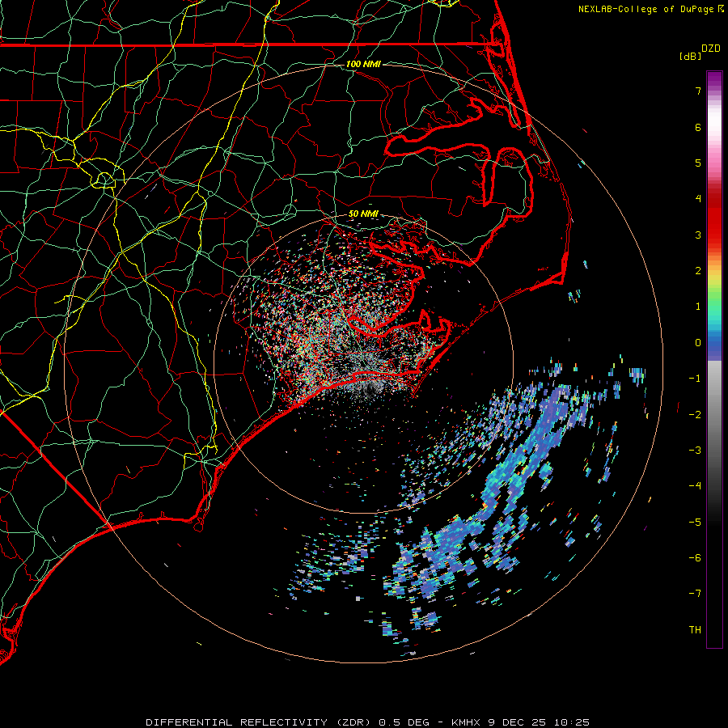This screenshot has height=728, width=728.
Task: Click the 50 NMI range ring label
Action: point(363,214)
